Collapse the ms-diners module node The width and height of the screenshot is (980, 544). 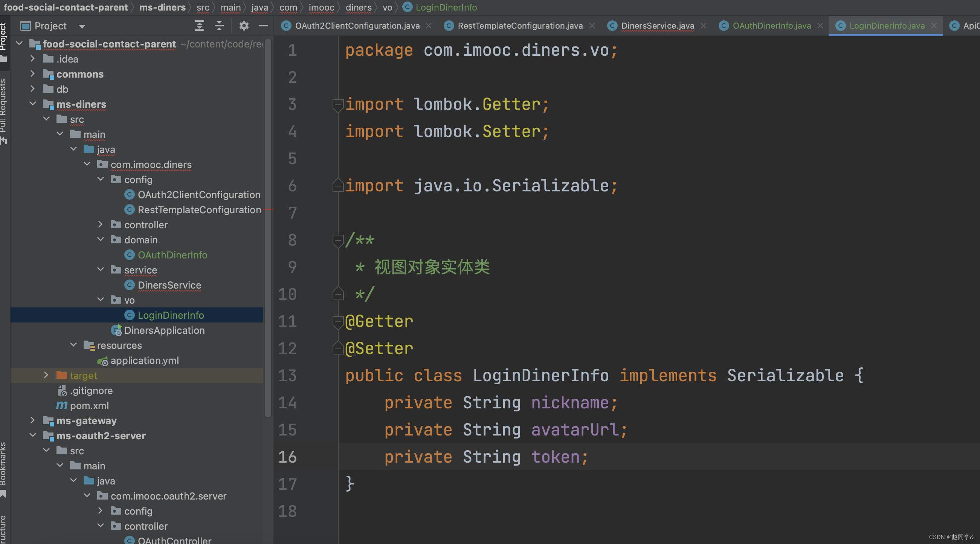pos(33,104)
